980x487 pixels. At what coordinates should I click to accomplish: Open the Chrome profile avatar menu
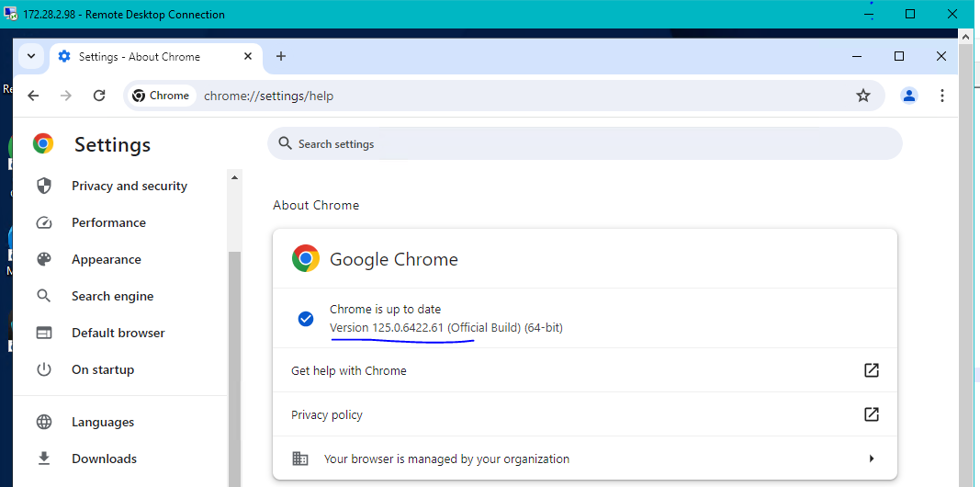pos(908,96)
